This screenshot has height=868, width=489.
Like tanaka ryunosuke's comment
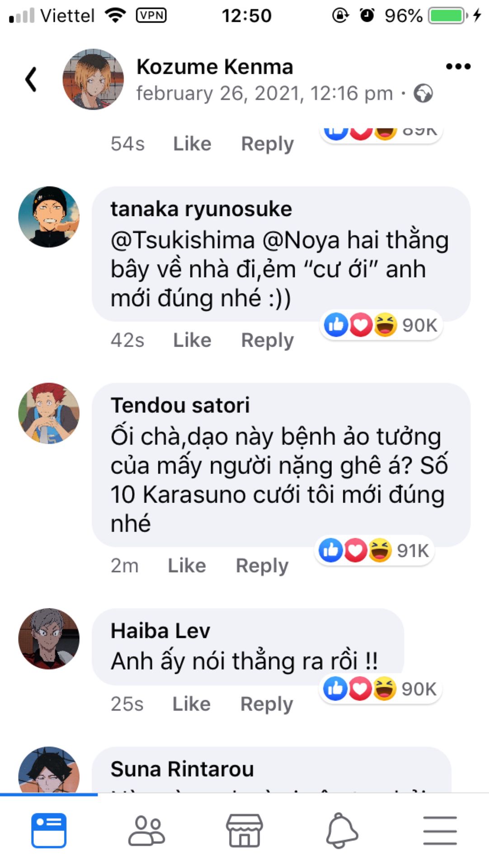pyautogui.click(x=192, y=340)
